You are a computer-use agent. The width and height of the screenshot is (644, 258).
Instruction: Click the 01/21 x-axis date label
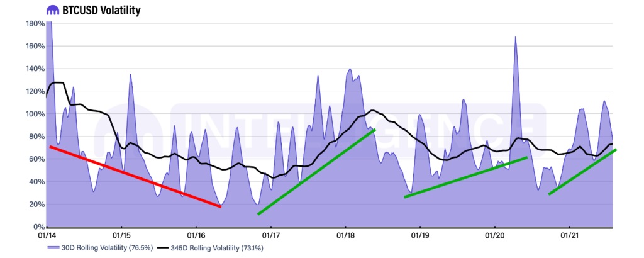tap(569, 236)
